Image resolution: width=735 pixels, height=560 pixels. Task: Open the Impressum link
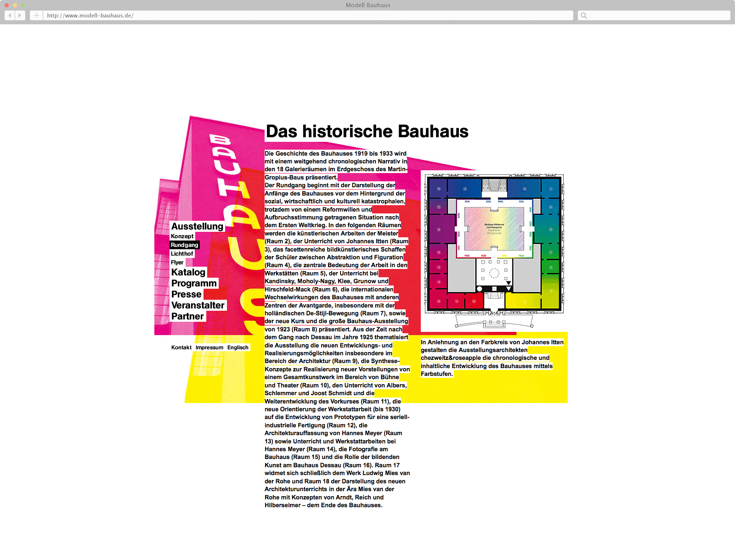(209, 347)
